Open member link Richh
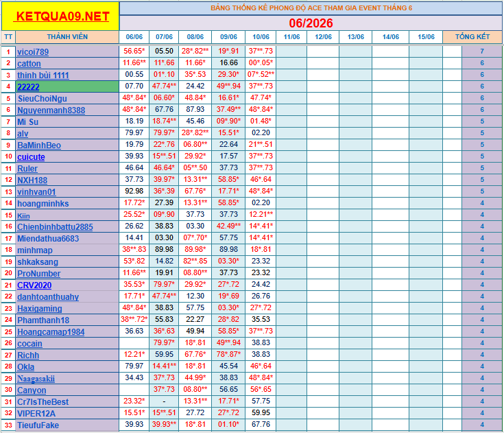 [28, 355]
